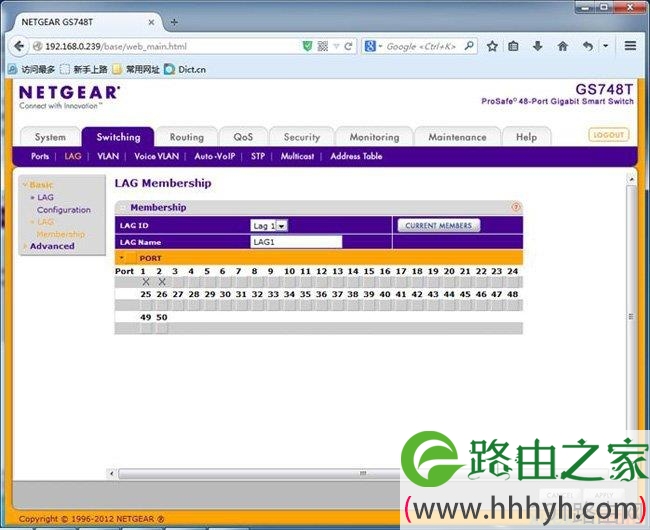The width and height of the screenshot is (650, 530).
Task: Click the green shield icon in address bar
Action: (x=307, y=46)
